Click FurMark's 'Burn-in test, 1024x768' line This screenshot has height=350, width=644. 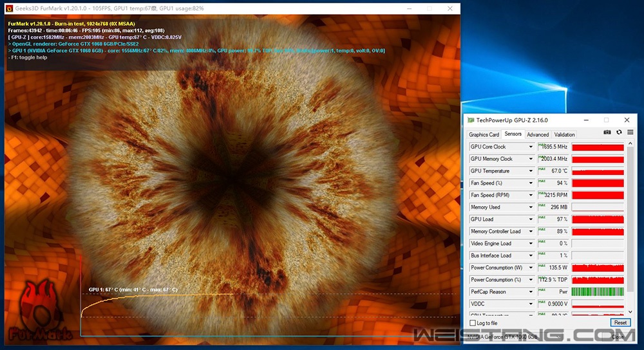pos(71,24)
